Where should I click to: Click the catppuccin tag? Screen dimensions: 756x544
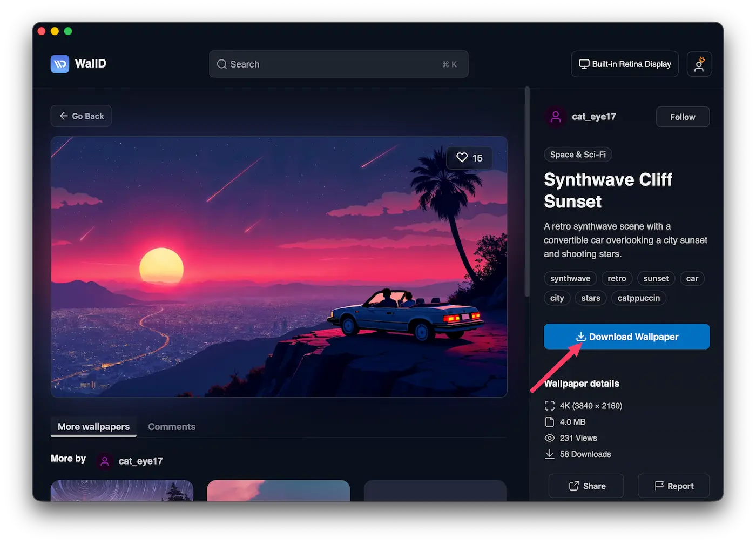tap(638, 298)
